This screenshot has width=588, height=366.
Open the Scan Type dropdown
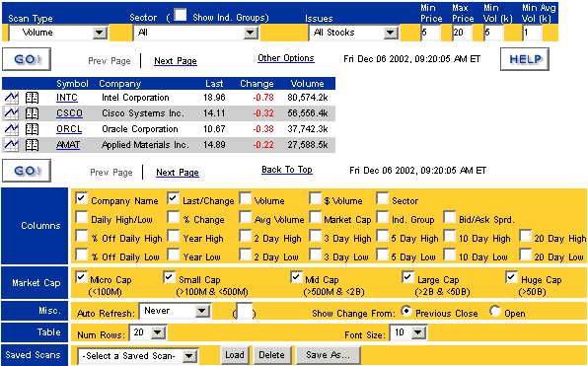(59, 33)
